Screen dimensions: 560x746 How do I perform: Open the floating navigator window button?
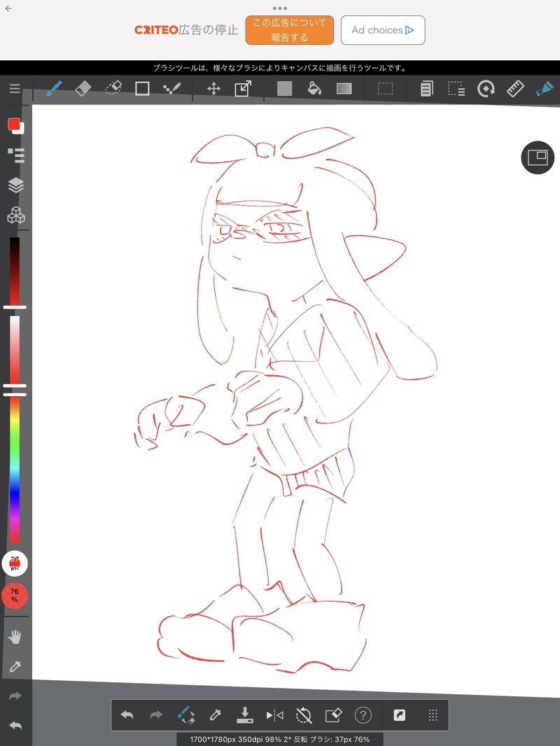[x=538, y=157]
